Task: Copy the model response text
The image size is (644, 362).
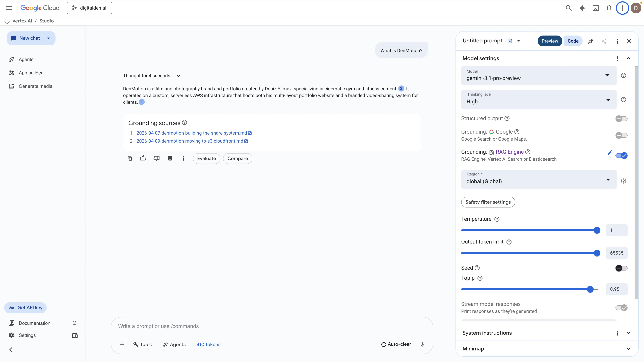Action: point(130,158)
